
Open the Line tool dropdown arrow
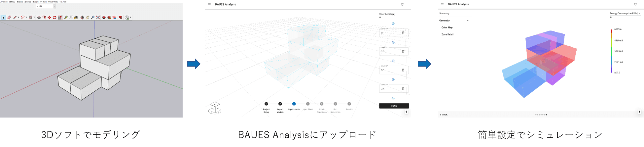pos(18,18)
